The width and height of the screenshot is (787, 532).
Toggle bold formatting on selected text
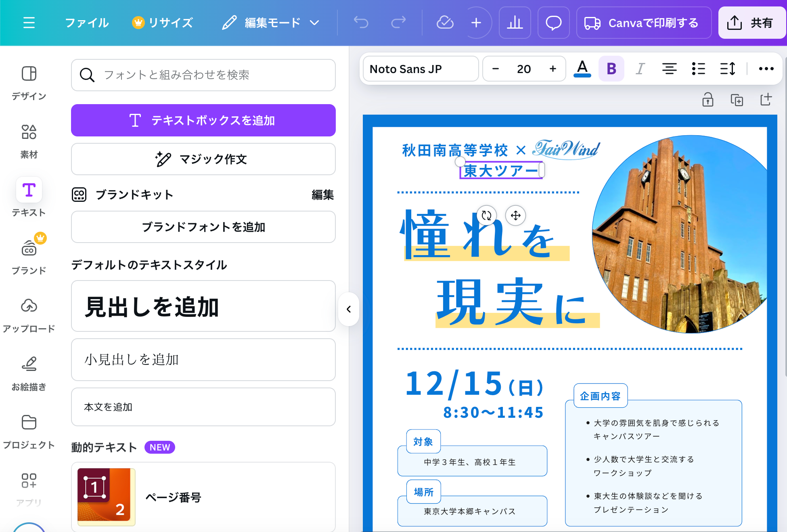[611, 69]
